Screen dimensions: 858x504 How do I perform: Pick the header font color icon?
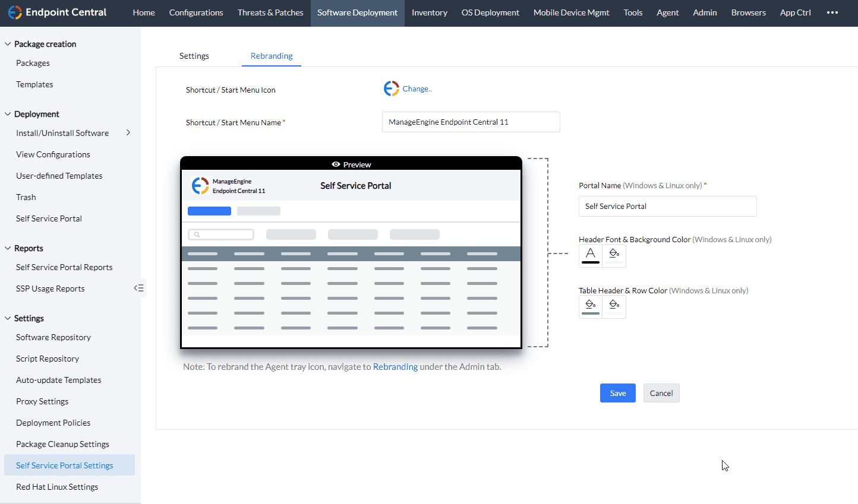[x=590, y=255]
